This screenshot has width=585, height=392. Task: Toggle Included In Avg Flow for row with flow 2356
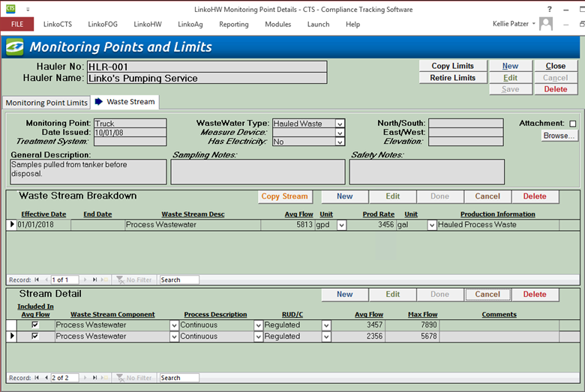pyautogui.click(x=35, y=336)
